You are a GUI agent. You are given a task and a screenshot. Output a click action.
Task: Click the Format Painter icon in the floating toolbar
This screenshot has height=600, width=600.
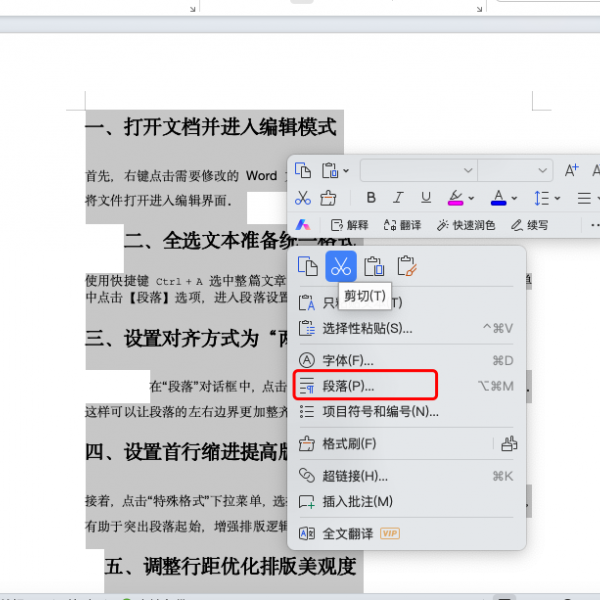[x=328, y=198]
